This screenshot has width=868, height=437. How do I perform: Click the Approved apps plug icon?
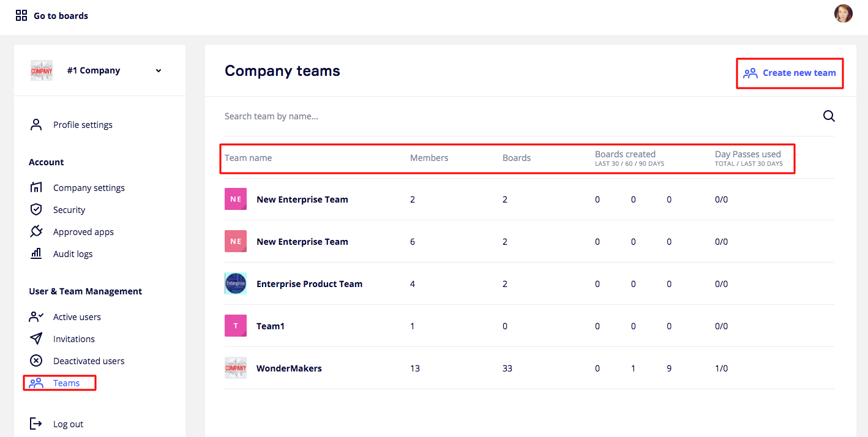tap(36, 232)
